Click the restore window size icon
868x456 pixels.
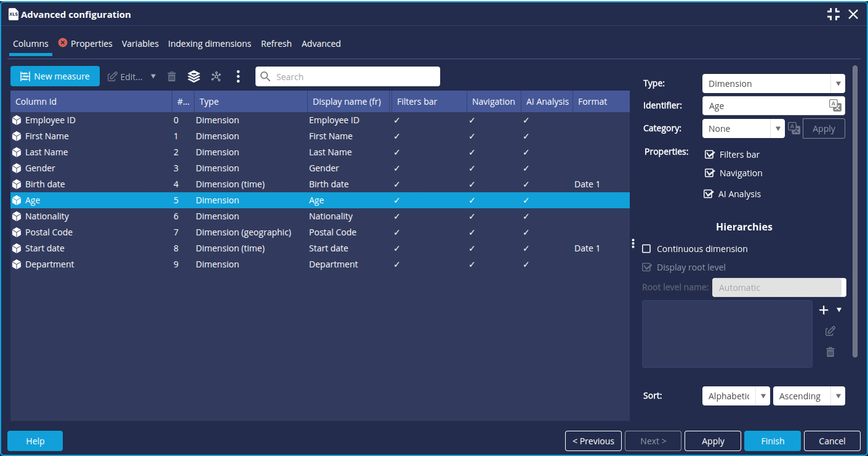(834, 14)
